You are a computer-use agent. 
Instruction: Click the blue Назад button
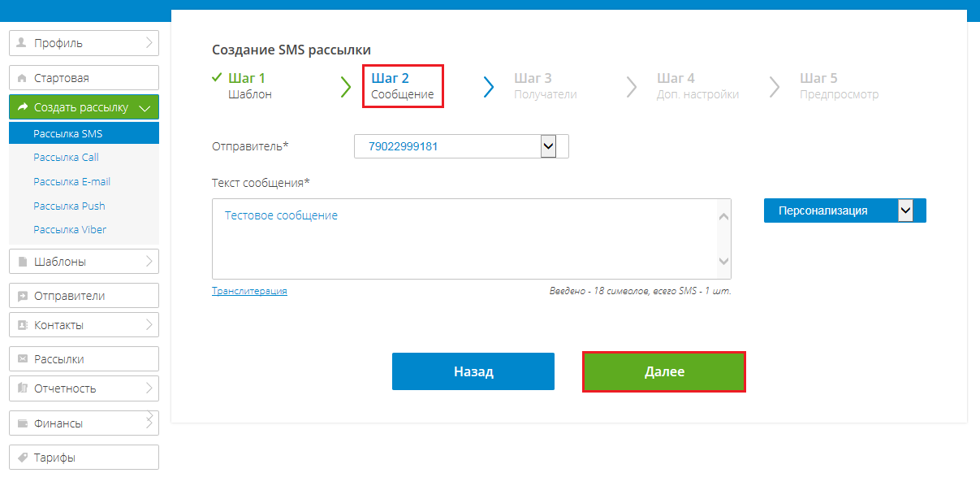473,371
